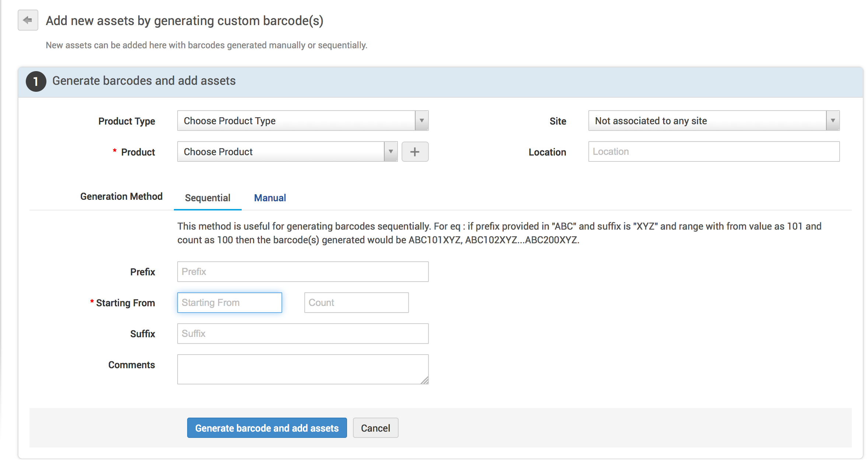Image resolution: width=868 pixels, height=460 pixels.
Task: Focus the Location input field
Action: [x=714, y=152]
